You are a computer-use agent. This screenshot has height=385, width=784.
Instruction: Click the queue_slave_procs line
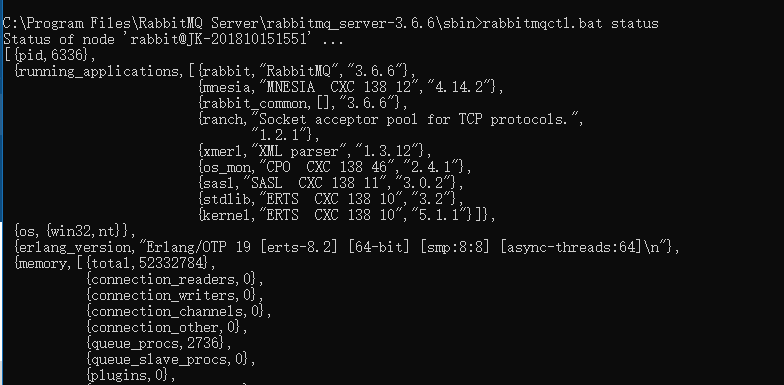(170, 359)
